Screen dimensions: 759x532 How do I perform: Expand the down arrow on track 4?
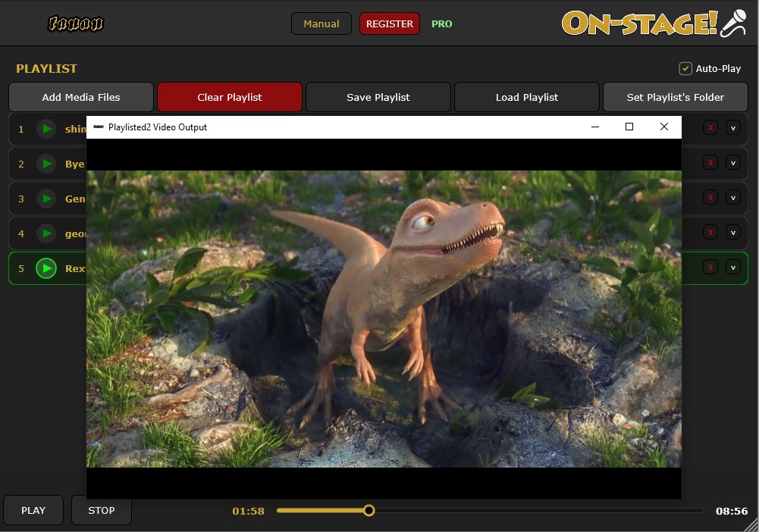coord(733,233)
